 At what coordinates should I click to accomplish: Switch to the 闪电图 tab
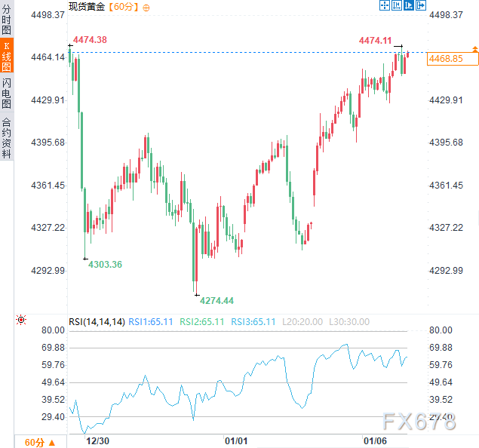pyautogui.click(x=7, y=93)
